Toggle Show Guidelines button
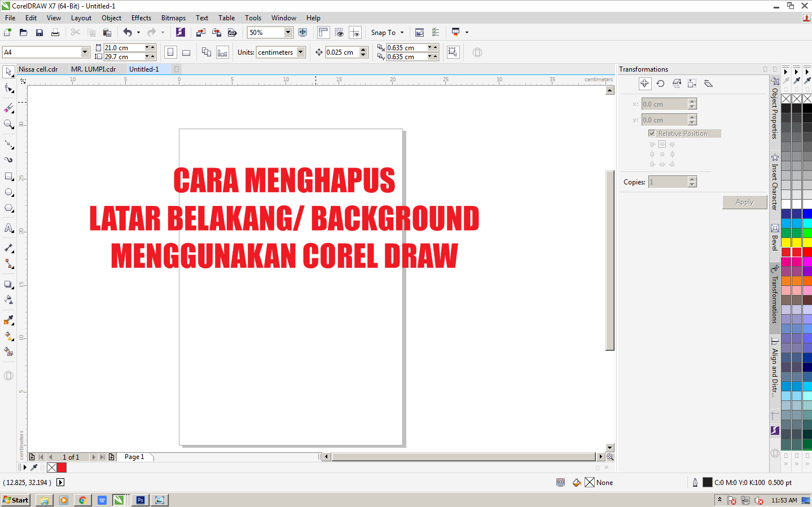The width and height of the screenshot is (812, 507). [x=355, y=33]
